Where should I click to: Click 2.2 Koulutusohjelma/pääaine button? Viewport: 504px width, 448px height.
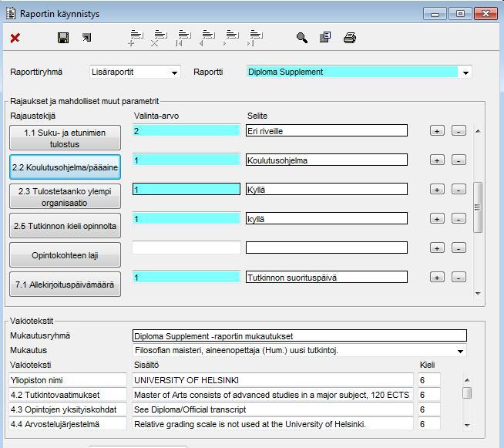pyautogui.click(x=65, y=167)
